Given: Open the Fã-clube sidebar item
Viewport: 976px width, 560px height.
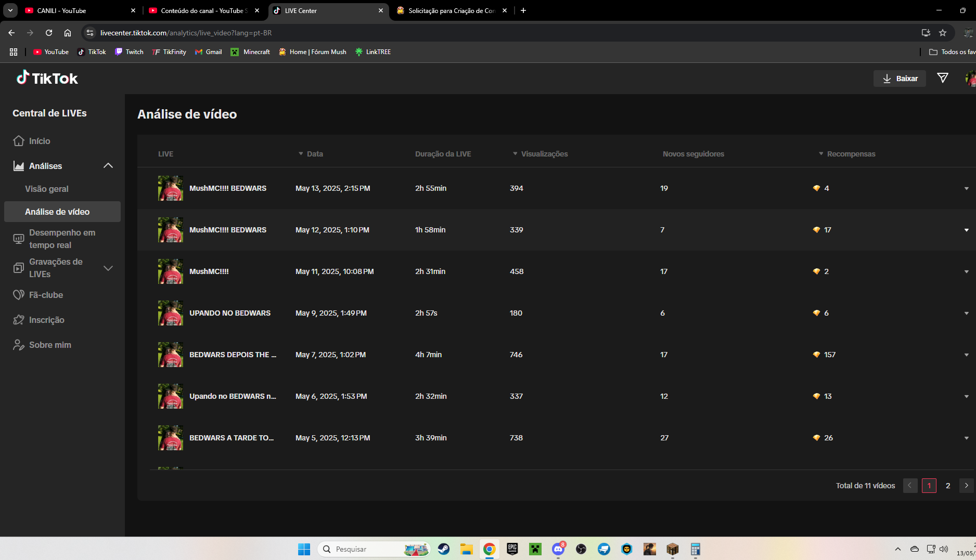Looking at the screenshot, I should click(46, 295).
